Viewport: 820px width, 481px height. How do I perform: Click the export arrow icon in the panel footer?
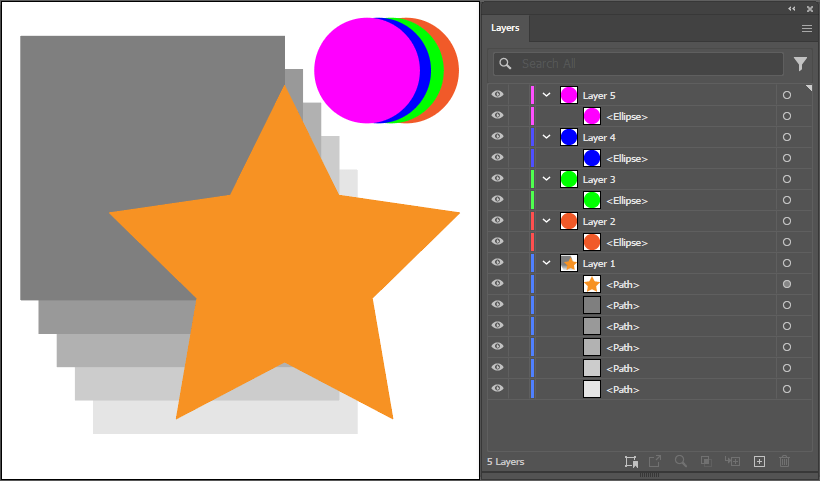(655, 461)
